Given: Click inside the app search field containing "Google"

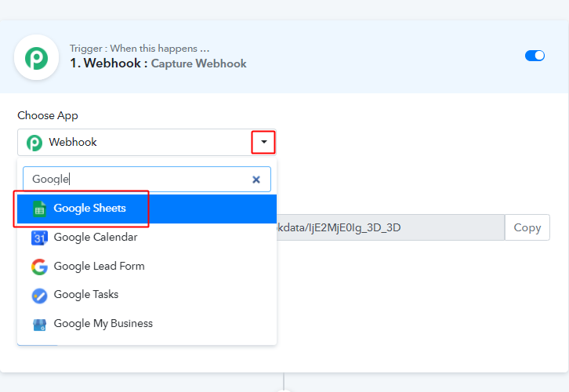Looking at the screenshot, I should (x=147, y=180).
